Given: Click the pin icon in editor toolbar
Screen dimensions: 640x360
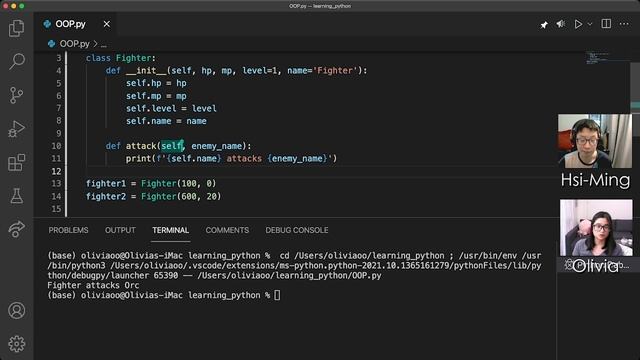Looking at the screenshot, I should (x=544, y=24).
